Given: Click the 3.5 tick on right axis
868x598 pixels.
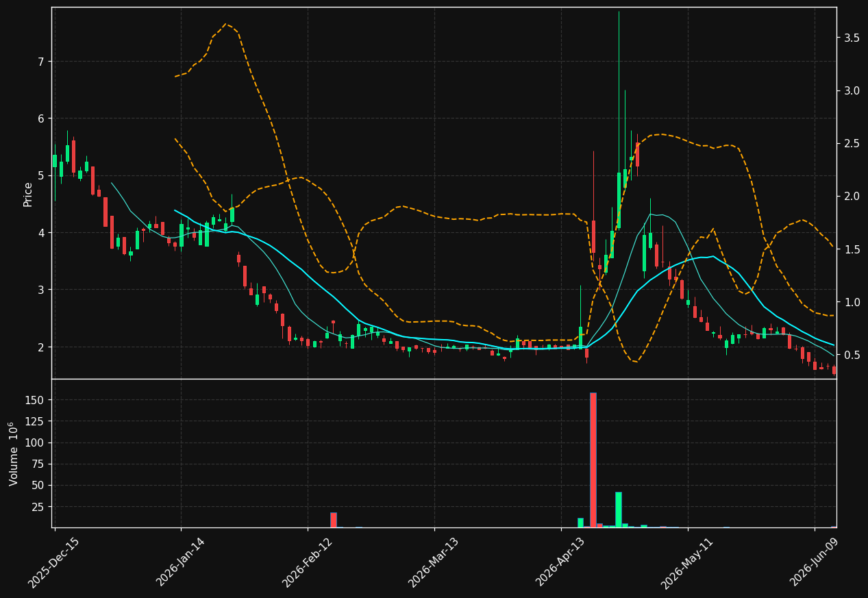Looking at the screenshot, I should pyautogui.click(x=852, y=38).
